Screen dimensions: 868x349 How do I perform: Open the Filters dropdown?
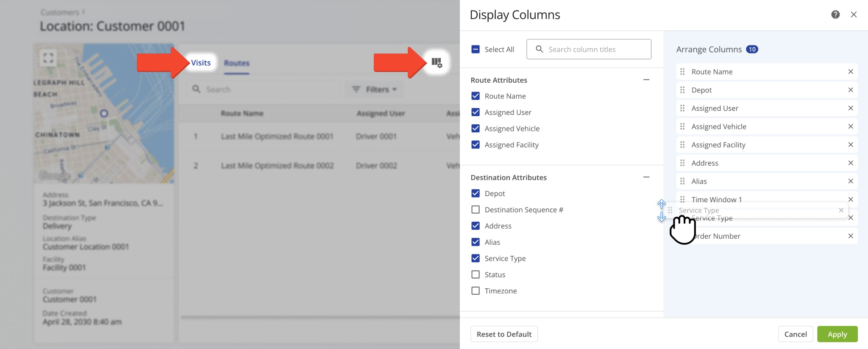[375, 89]
